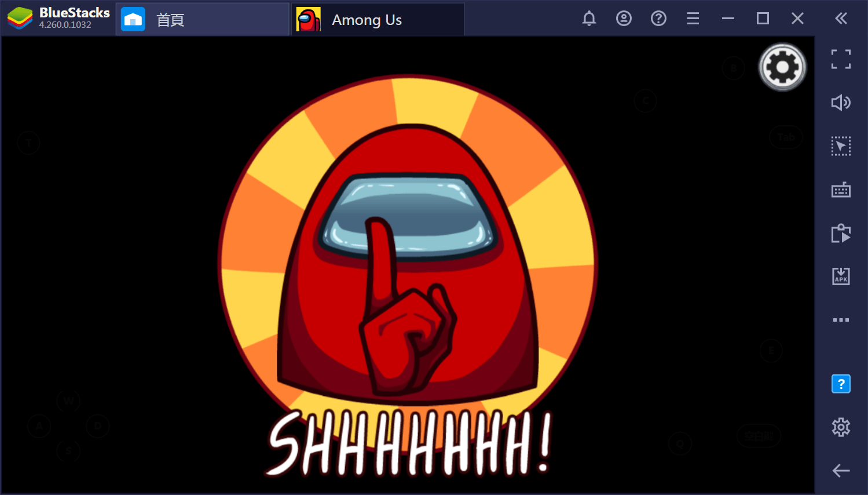Maximize the BlueStacks window
Image resolution: width=868 pixels, height=495 pixels.
coord(763,19)
